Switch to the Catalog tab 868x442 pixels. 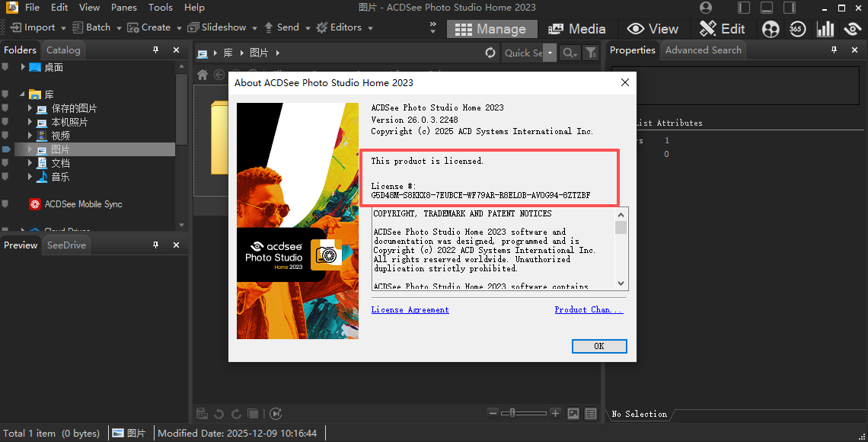pyautogui.click(x=63, y=50)
